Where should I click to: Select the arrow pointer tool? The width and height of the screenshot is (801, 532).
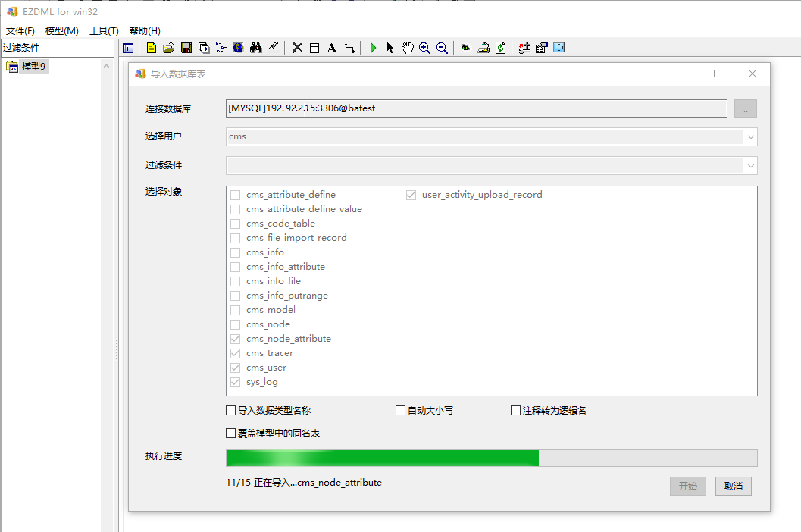point(390,48)
